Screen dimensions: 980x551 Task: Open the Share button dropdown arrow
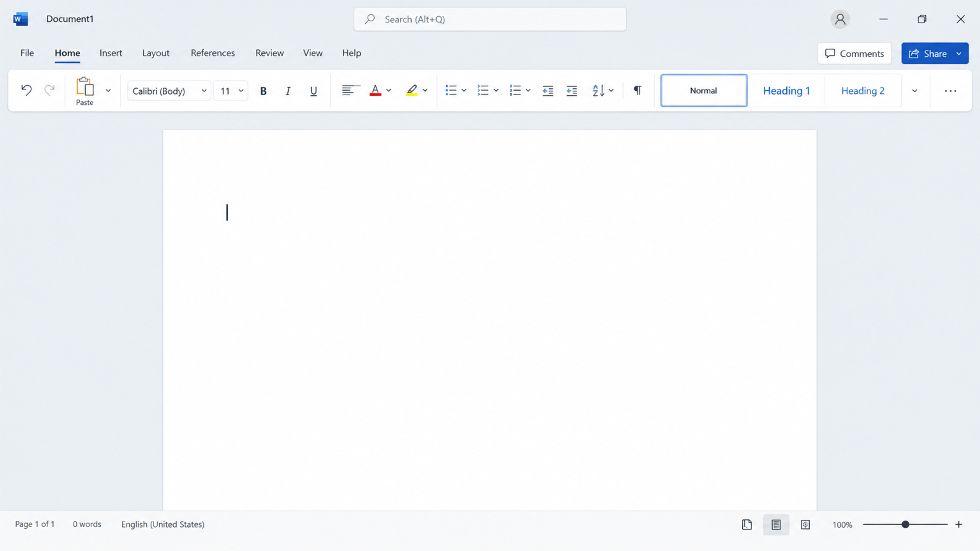coord(959,53)
